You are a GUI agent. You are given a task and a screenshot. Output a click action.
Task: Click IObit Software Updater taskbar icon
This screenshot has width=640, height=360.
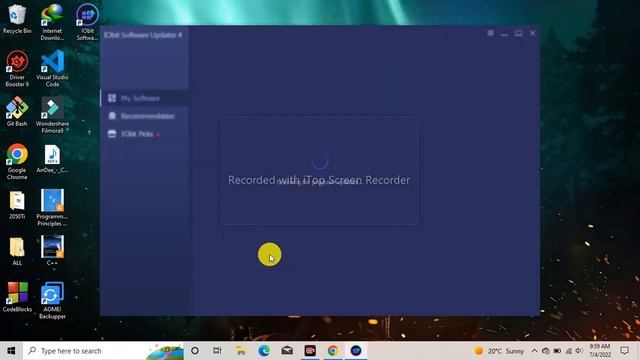356,351
